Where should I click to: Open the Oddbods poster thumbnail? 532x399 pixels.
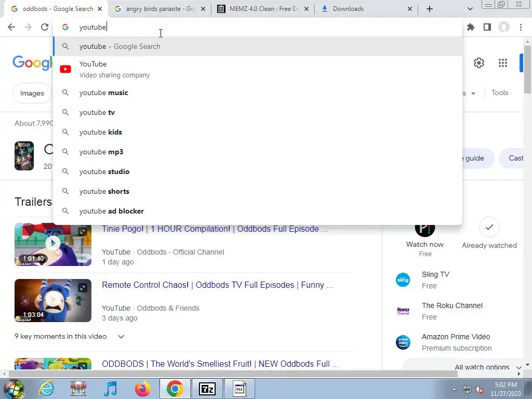pyautogui.click(x=24, y=156)
